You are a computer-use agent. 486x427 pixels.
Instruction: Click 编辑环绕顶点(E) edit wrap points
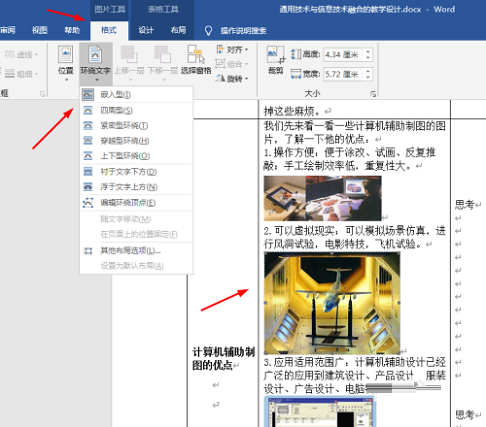[x=136, y=203]
